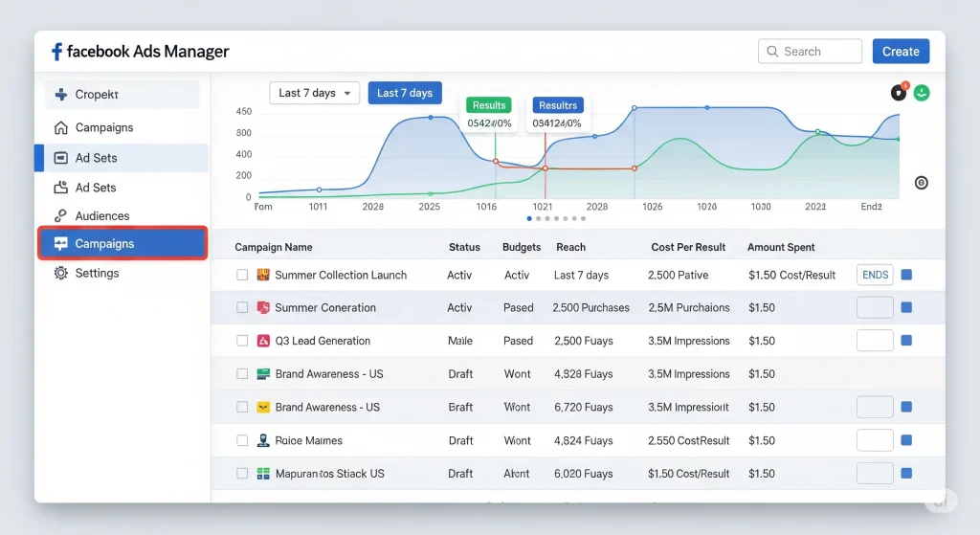Click the blue Resultrs tooltip label
This screenshot has width=980, height=535.
558,105
